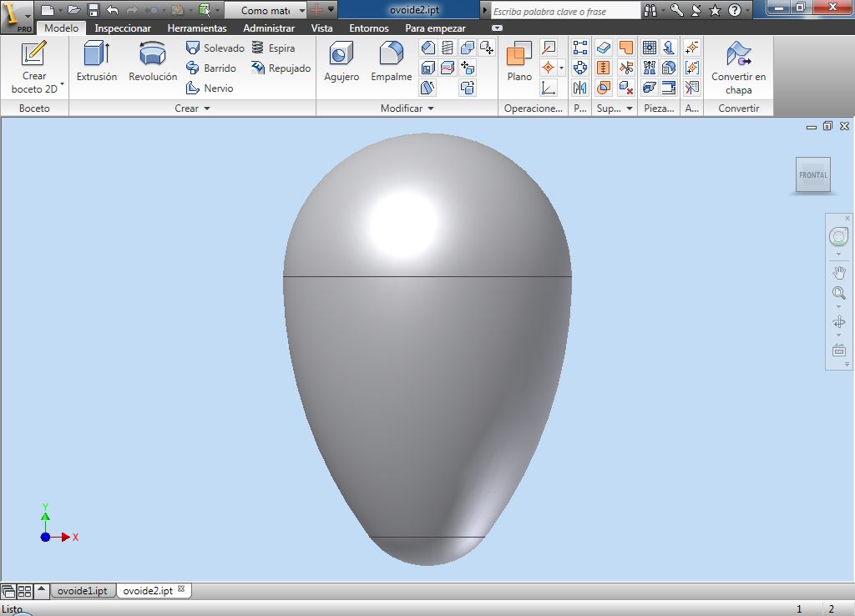Image resolution: width=855 pixels, height=616 pixels.
Task: Click the tile windows icon in bottom bar
Action: pyautogui.click(x=24, y=591)
